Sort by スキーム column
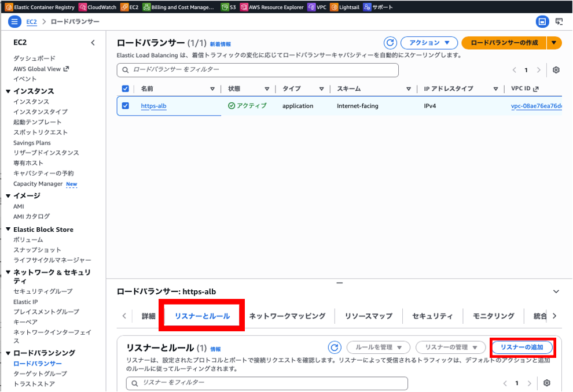Viewport: 573px width, 392px height. tap(408, 88)
